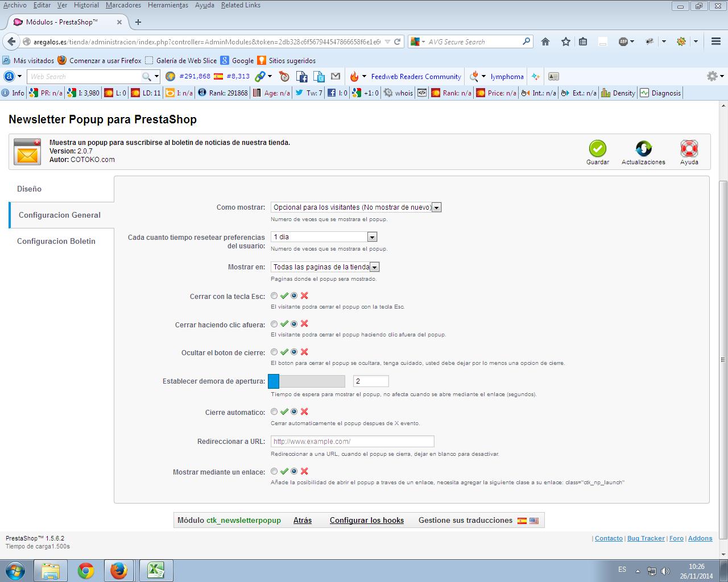Click the Ayuda lifebuoy help icon
Image resolution: width=728 pixels, height=582 pixels.
[689, 148]
